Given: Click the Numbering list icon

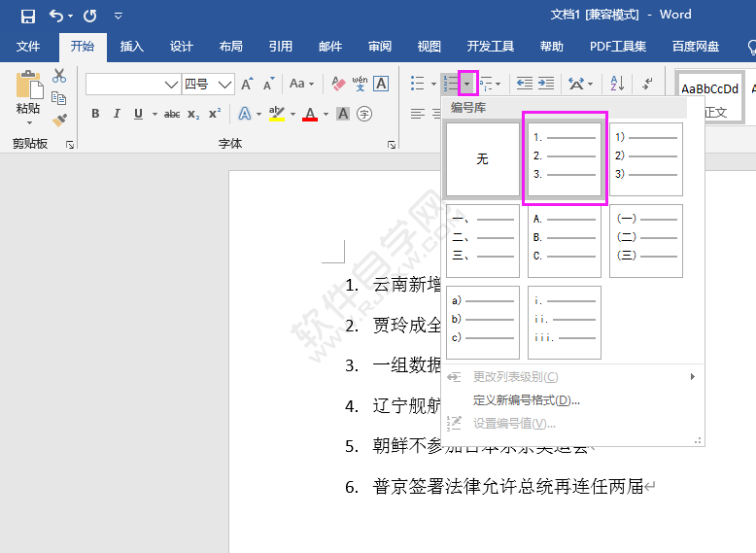Looking at the screenshot, I should 451,84.
